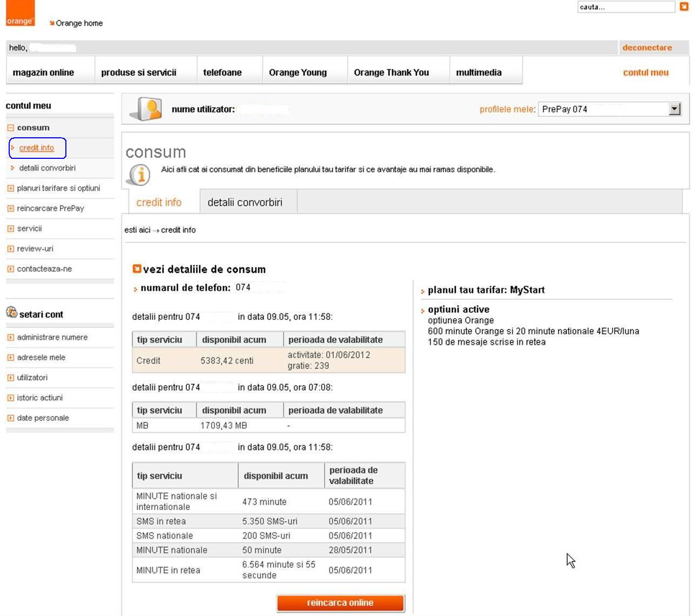Open contacteaza-ne in sidebar
Screen dimensions: 694x616
coord(44,269)
